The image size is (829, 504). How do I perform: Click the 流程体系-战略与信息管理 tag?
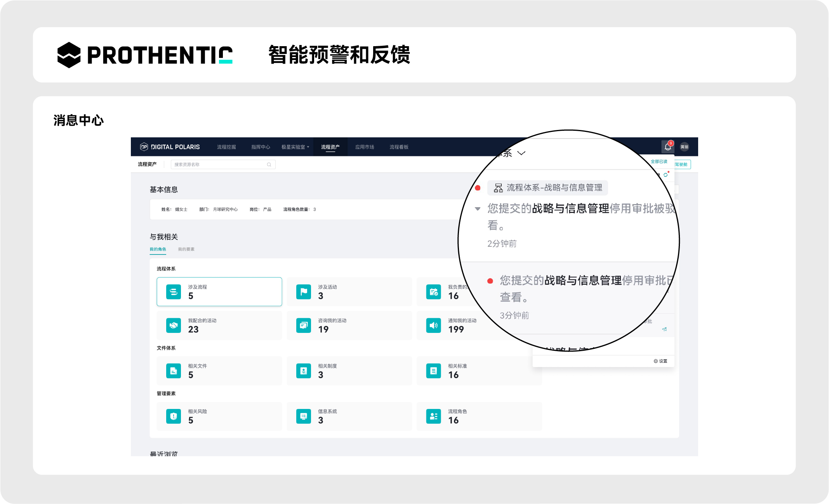click(x=547, y=188)
